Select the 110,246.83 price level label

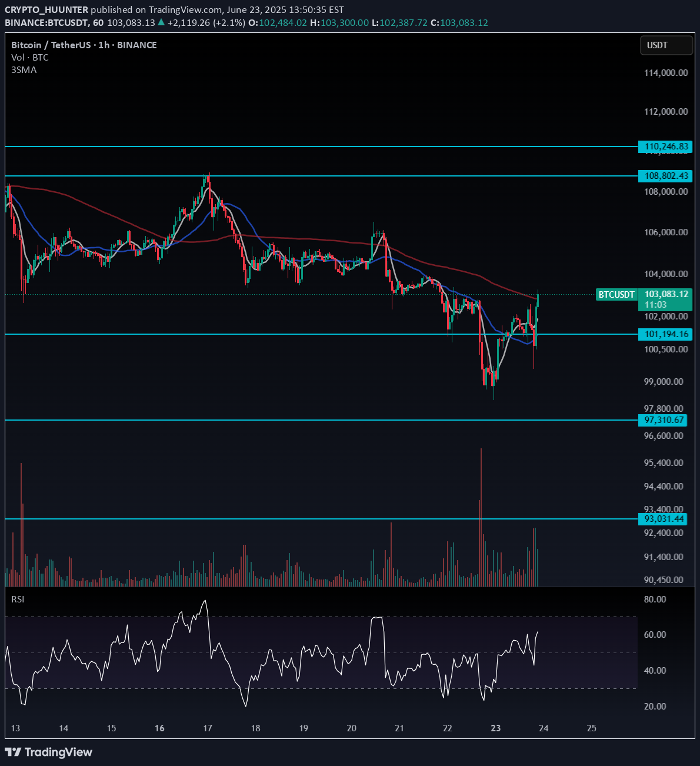(665, 146)
